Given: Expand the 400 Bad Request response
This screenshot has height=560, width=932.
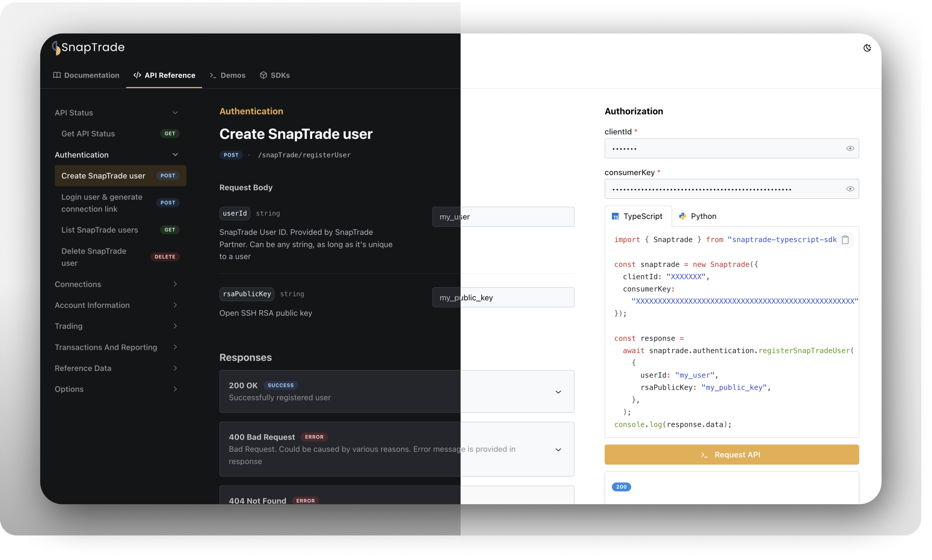Looking at the screenshot, I should (396, 449).
